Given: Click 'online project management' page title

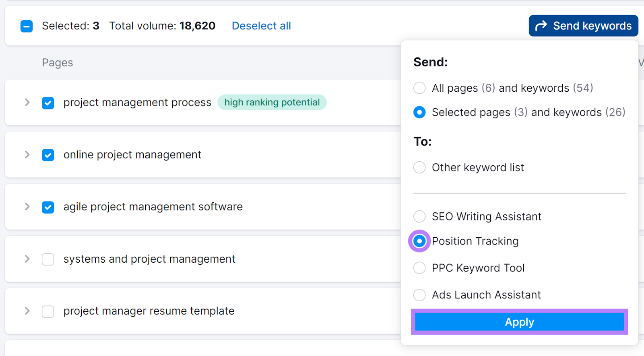Looking at the screenshot, I should click(x=132, y=154).
